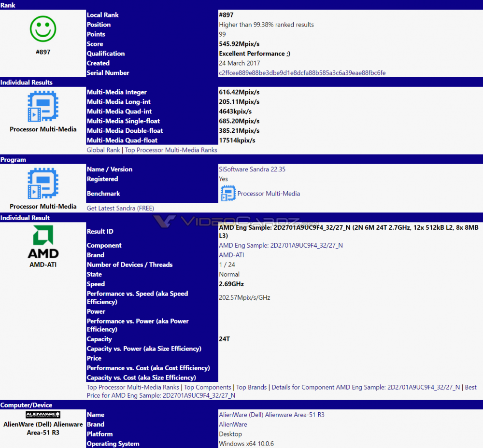Click the small chip icon beside Benchmark value
Screen dimensions: 483x448
228,194
